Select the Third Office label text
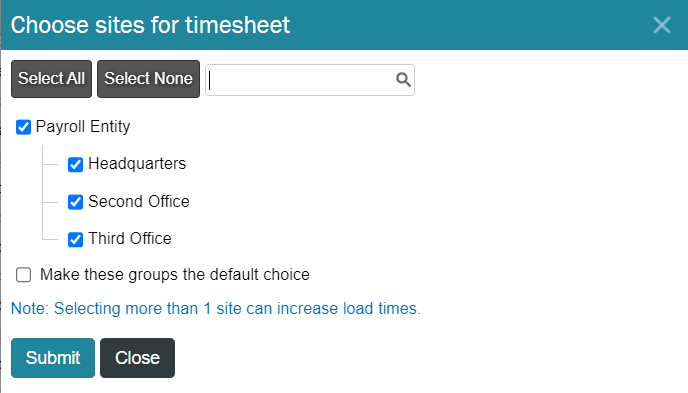The width and height of the screenshot is (688, 393). (x=130, y=239)
